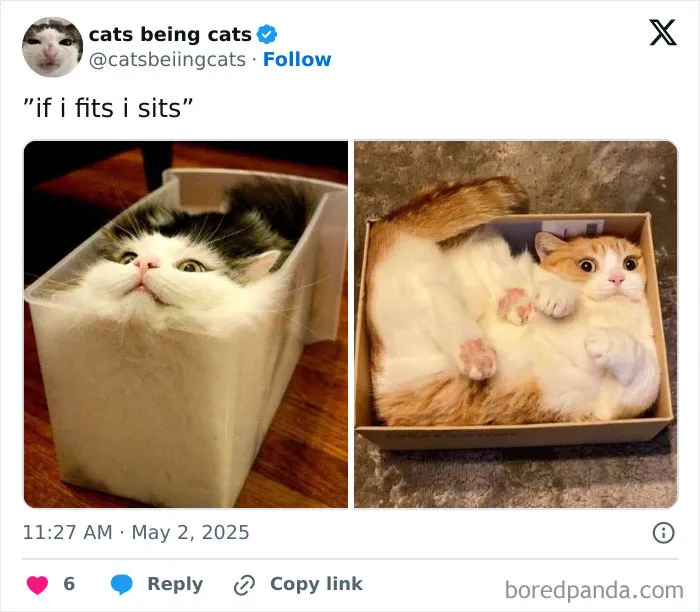This screenshot has width=700, height=612.
Task: Open the tweet info circle icon
Action: click(663, 533)
